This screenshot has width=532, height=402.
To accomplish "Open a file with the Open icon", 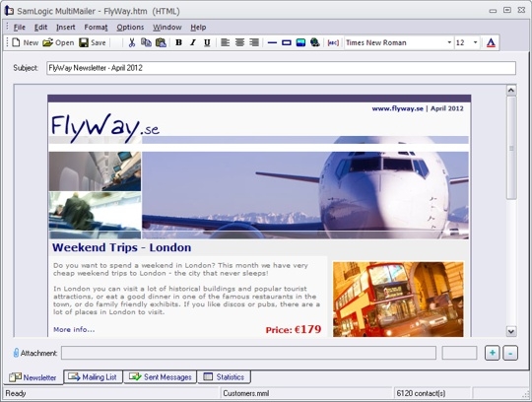I will pyautogui.click(x=48, y=42).
